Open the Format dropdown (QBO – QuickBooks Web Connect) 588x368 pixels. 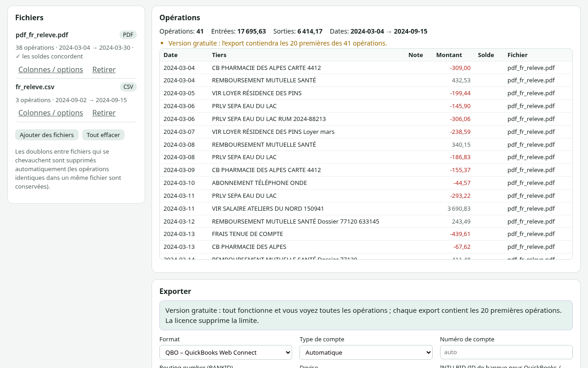coord(226,352)
